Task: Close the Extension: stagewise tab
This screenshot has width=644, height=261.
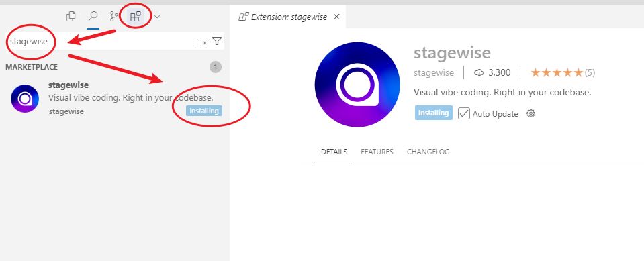Action: [x=336, y=17]
